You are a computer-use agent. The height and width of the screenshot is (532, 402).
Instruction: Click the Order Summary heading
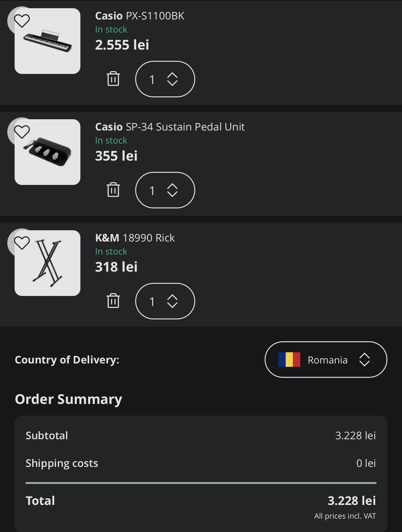click(69, 399)
